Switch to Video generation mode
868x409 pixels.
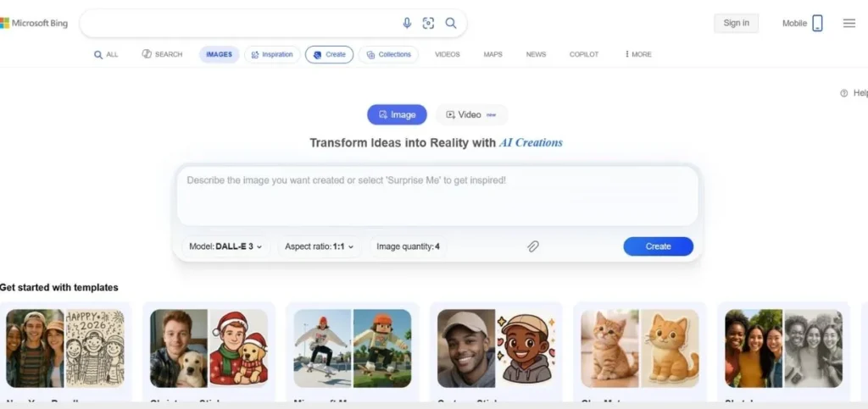pyautogui.click(x=471, y=115)
